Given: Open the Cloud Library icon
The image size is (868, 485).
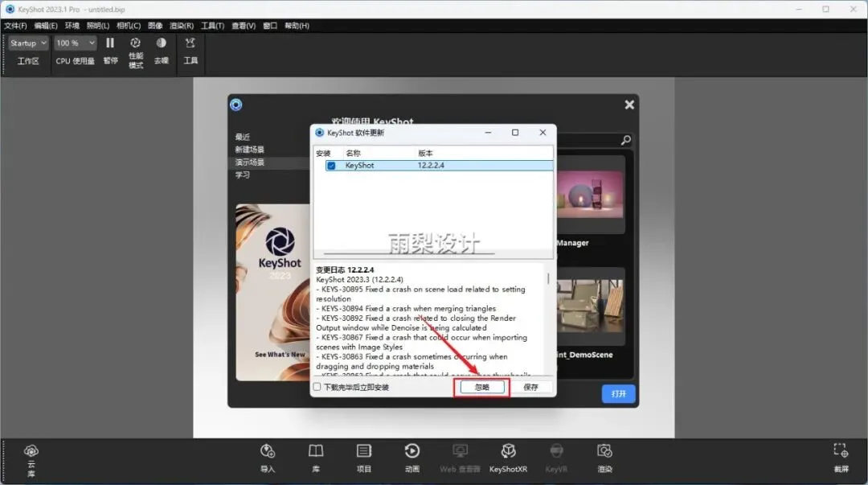Looking at the screenshot, I should [31, 450].
